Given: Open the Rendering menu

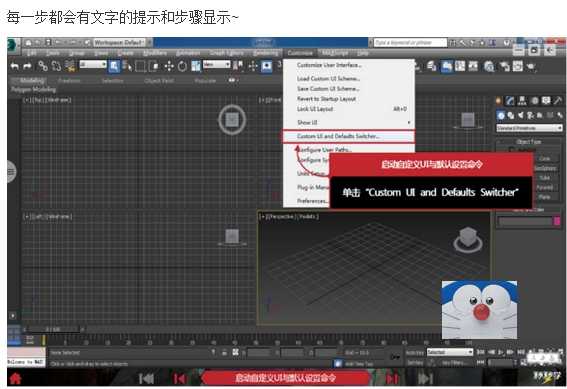Looking at the screenshot, I should click(266, 53).
